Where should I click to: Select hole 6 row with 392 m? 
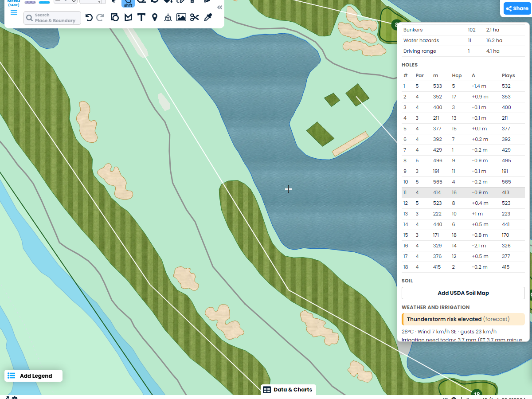(463, 139)
